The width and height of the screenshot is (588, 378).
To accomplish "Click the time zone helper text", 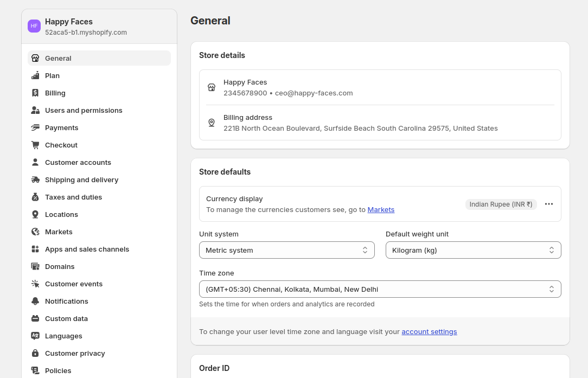I will pyautogui.click(x=287, y=304).
